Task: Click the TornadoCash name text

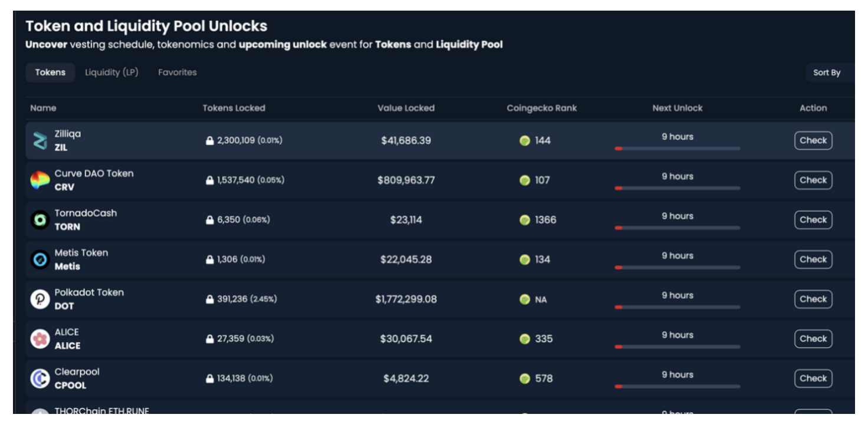Action: 86,213
